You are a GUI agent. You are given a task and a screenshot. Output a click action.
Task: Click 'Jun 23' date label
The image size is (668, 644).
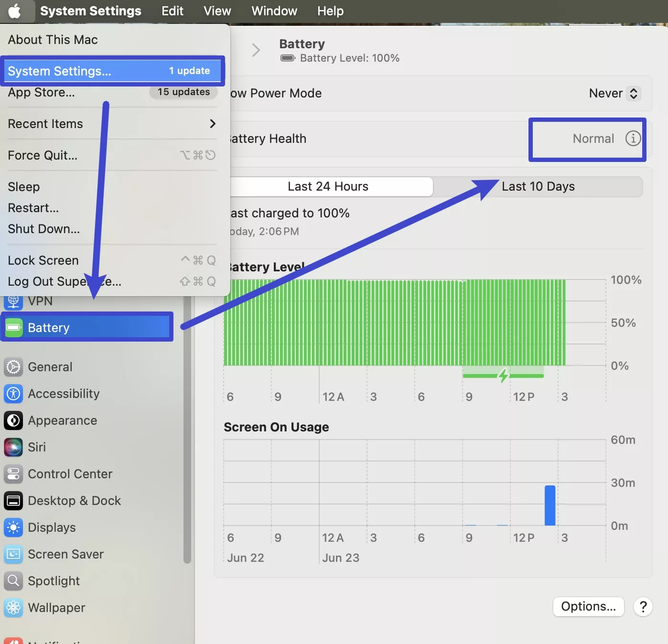tap(341, 558)
